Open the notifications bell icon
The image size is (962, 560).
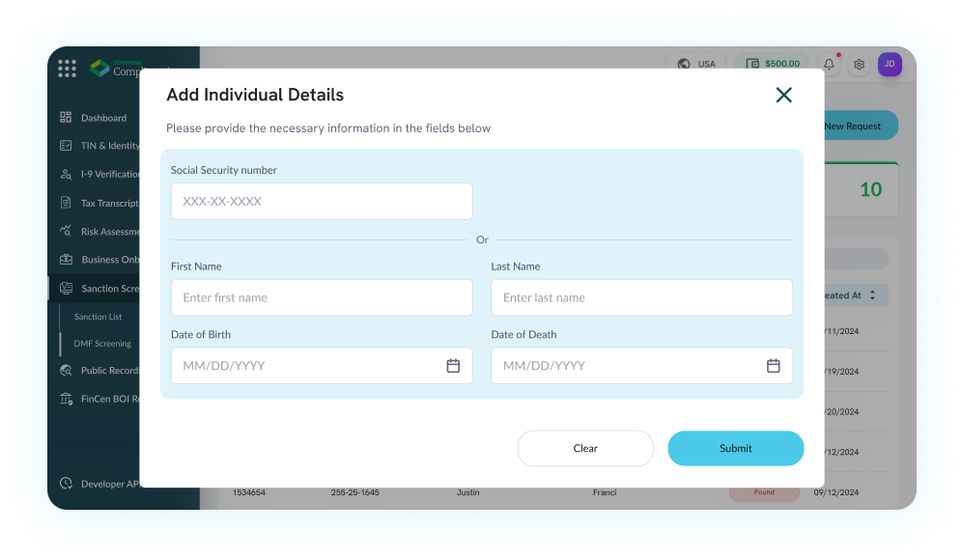829,64
